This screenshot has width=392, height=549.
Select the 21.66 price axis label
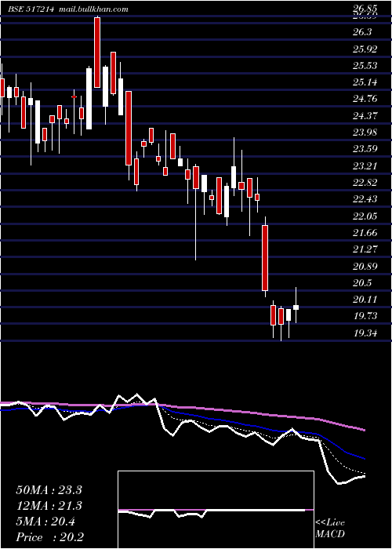(365, 232)
